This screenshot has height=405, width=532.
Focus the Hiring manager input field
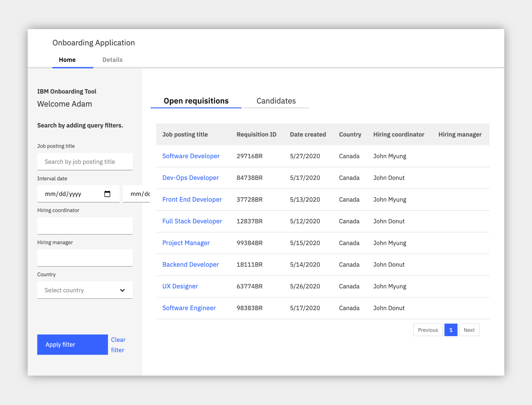click(x=85, y=258)
